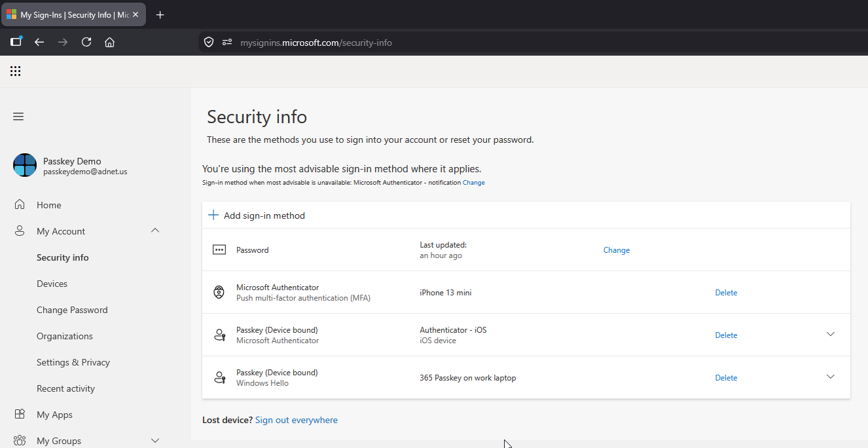Click the back navigation arrow
Screen dimensions: 868x448
(39, 42)
